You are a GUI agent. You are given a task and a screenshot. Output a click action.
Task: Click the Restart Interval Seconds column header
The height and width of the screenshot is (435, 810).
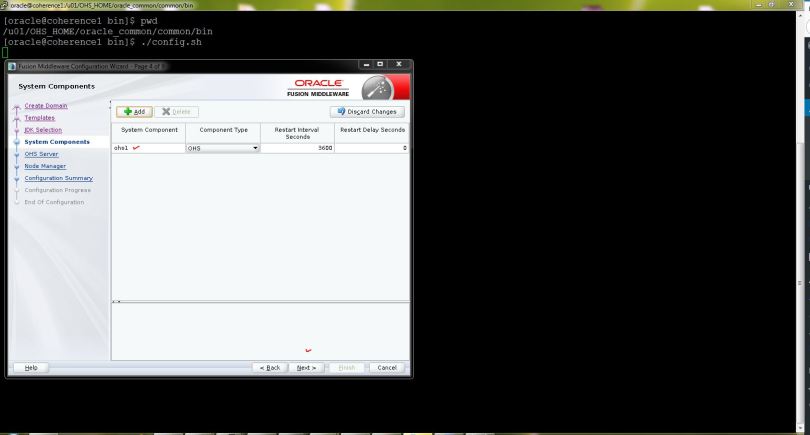(x=297, y=133)
